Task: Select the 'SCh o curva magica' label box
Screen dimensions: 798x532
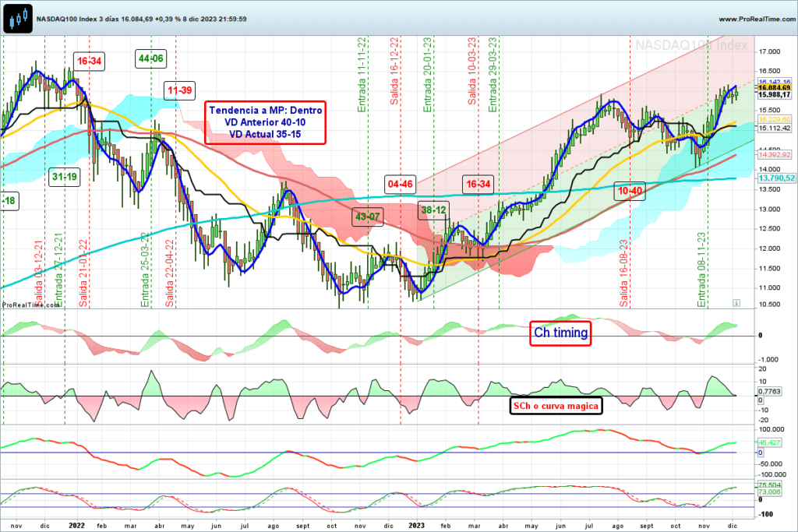Action: pyautogui.click(x=556, y=406)
